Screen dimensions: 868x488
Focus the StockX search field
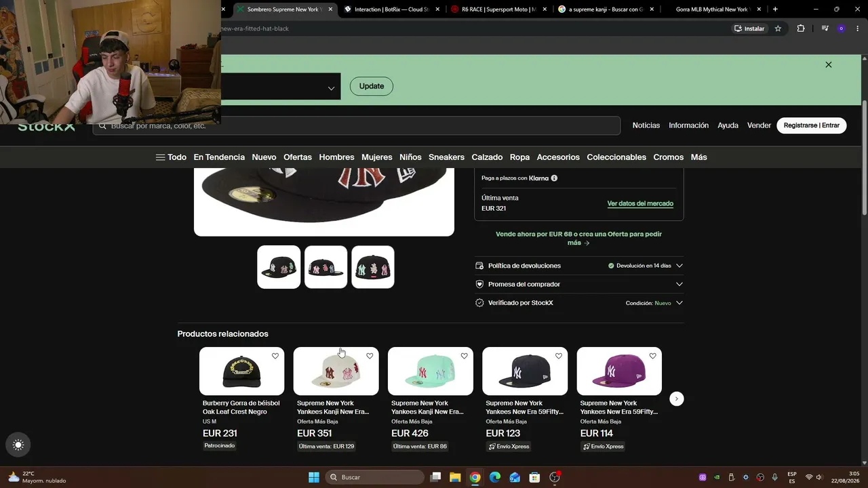(357, 125)
